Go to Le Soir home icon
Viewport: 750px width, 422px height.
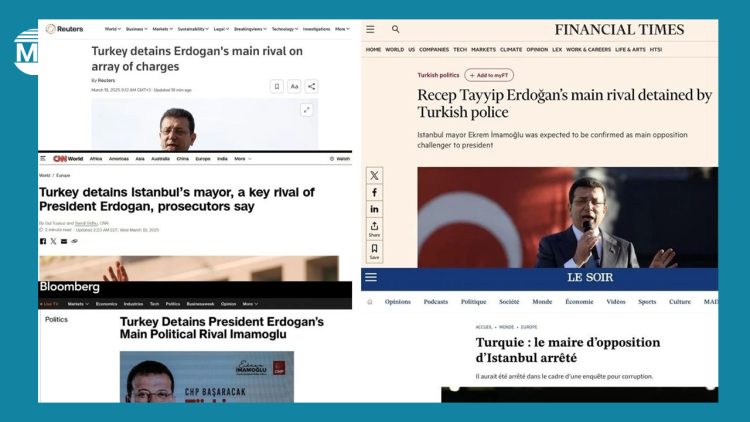pos(370,302)
